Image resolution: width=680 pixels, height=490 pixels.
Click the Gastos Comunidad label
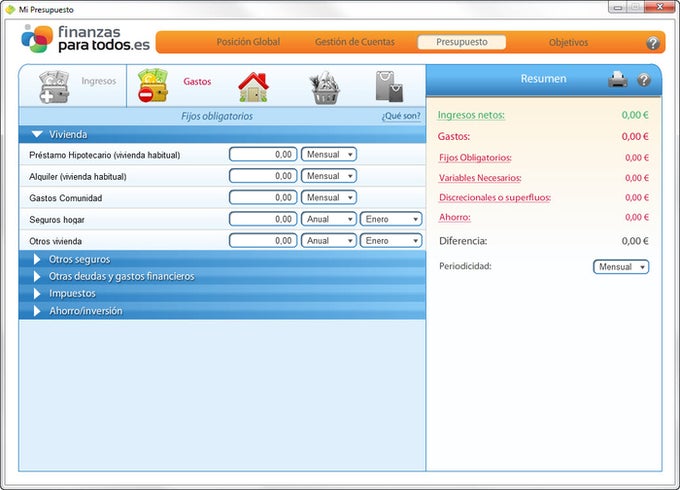(65, 198)
